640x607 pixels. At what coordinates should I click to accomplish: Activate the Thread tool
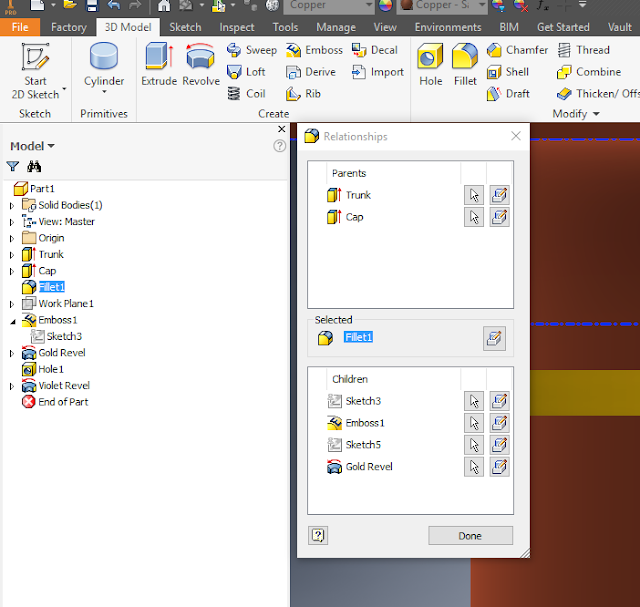pos(584,50)
